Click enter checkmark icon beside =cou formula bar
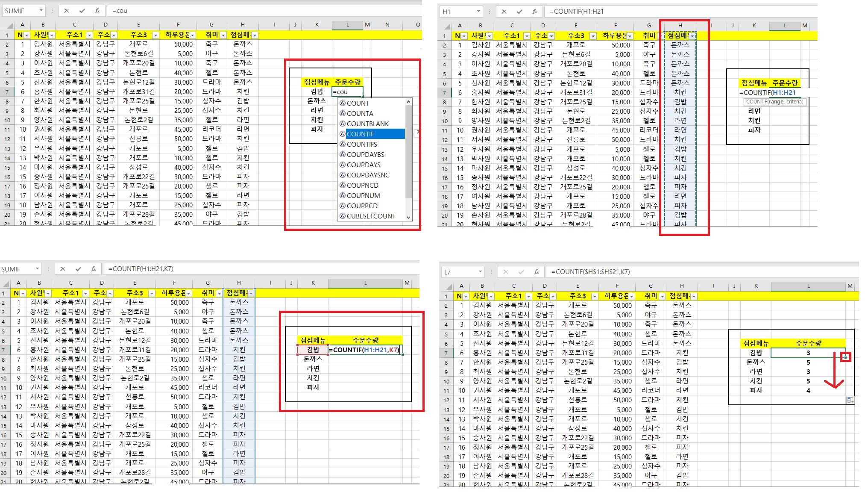Viewport: 868px width, 501px height. coord(82,11)
